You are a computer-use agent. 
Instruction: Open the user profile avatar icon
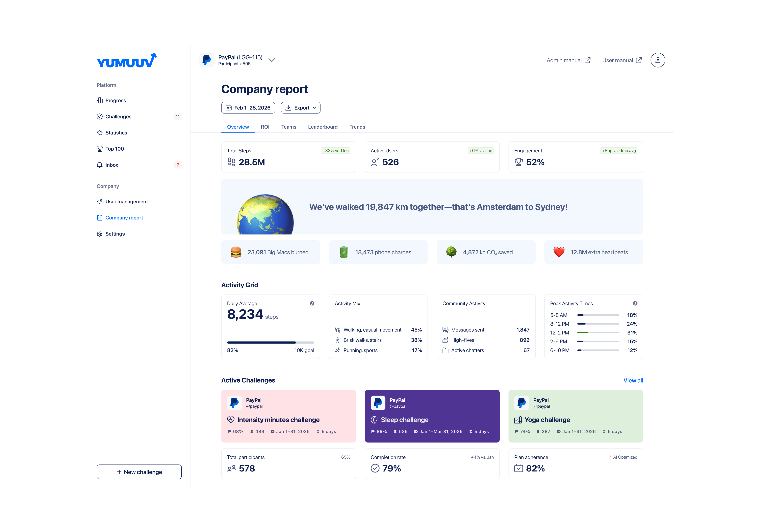(657, 60)
